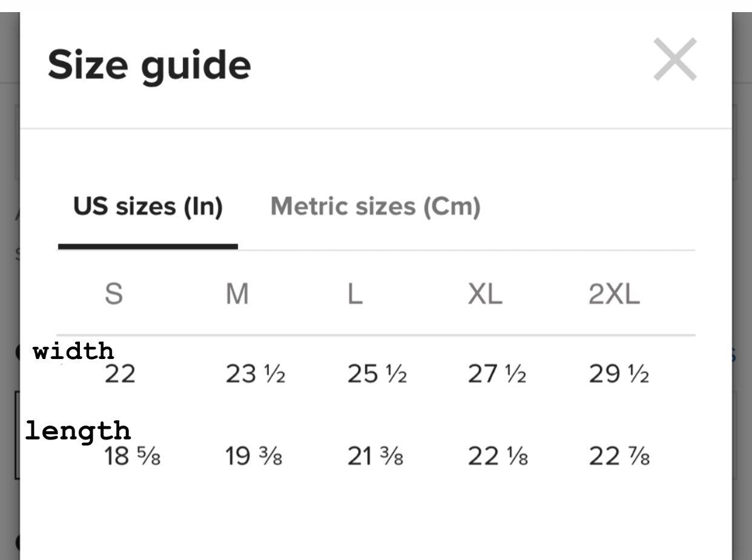The width and height of the screenshot is (752, 560).
Task: Click the XL size column header
Action: point(485,295)
